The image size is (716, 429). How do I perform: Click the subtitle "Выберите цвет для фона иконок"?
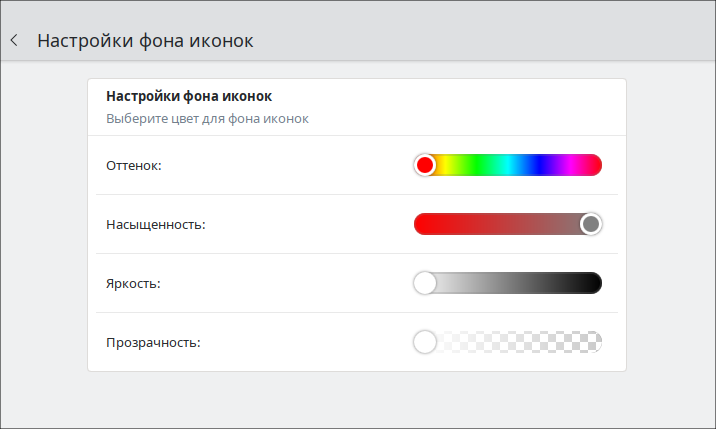point(207,119)
